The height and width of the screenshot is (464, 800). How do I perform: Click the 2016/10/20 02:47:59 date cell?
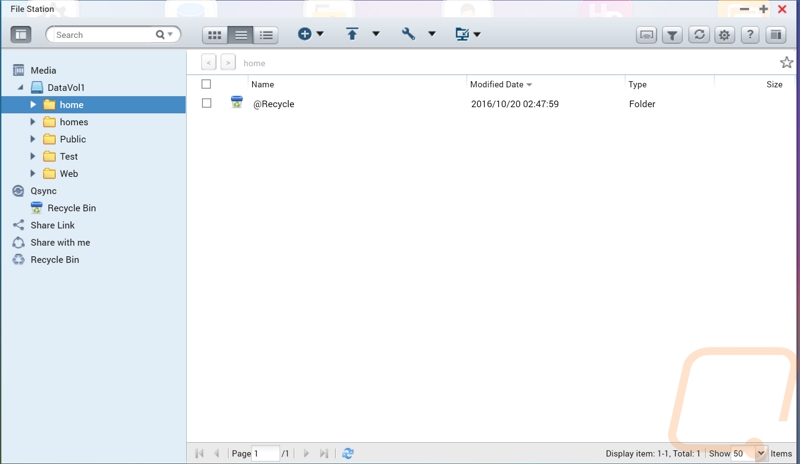pos(514,104)
